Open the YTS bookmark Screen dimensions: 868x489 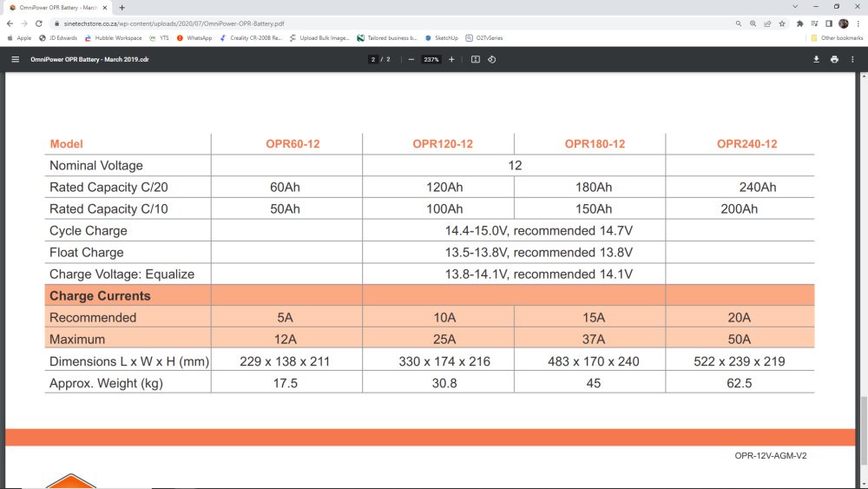click(x=160, y=38)
